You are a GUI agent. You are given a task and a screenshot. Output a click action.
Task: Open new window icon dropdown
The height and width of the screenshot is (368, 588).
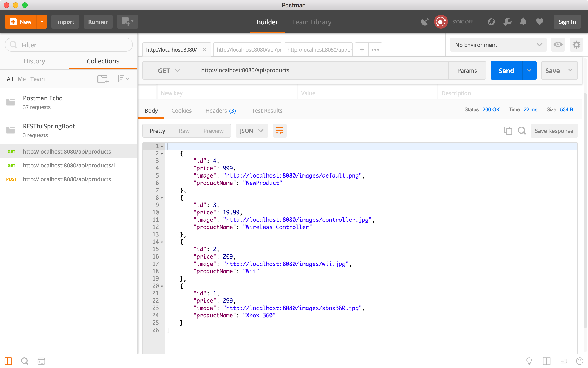coord(127,22)
